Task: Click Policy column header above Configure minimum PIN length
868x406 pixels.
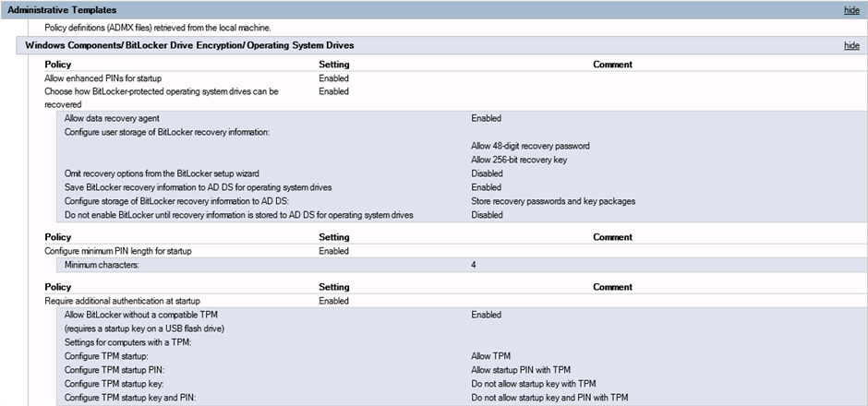Action: [x=57, y=237]
